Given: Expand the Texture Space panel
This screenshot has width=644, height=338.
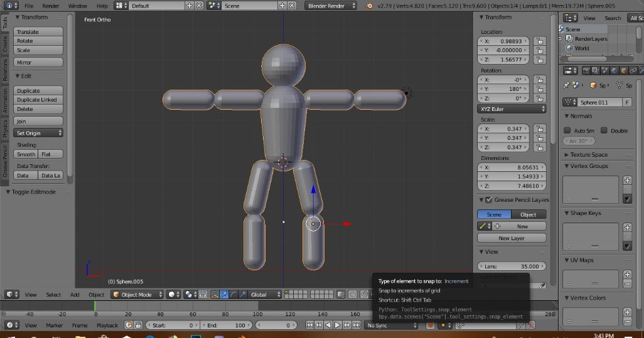Looking at the screenshot, I should coord(588,155).
